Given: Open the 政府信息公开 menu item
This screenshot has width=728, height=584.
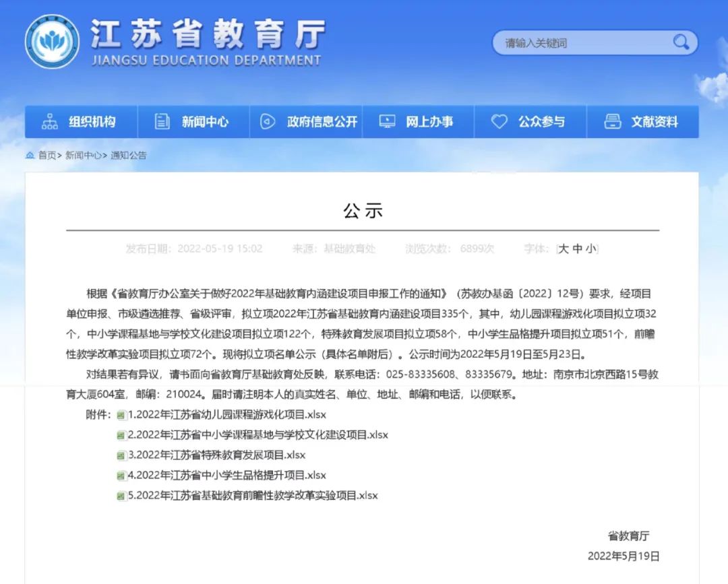Looking at the screenshot, I should [306, 121].
